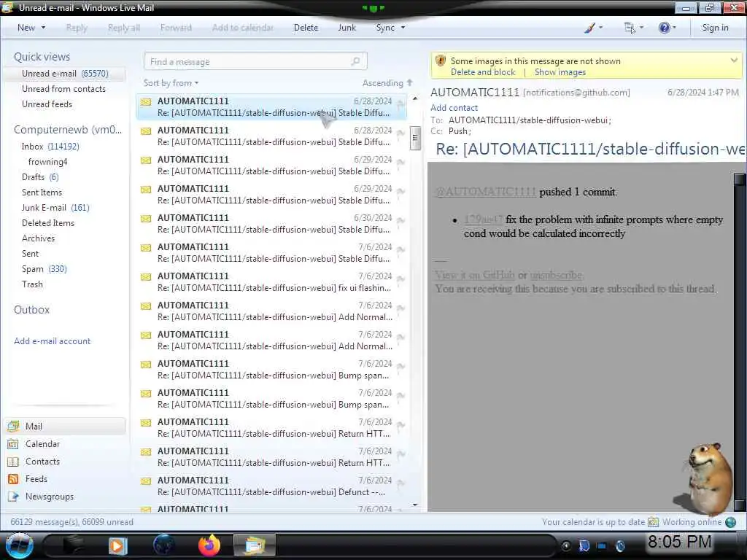Toggle flag on the 6/30/2024 message
The image size is (747, 560).
coord(401,220)
